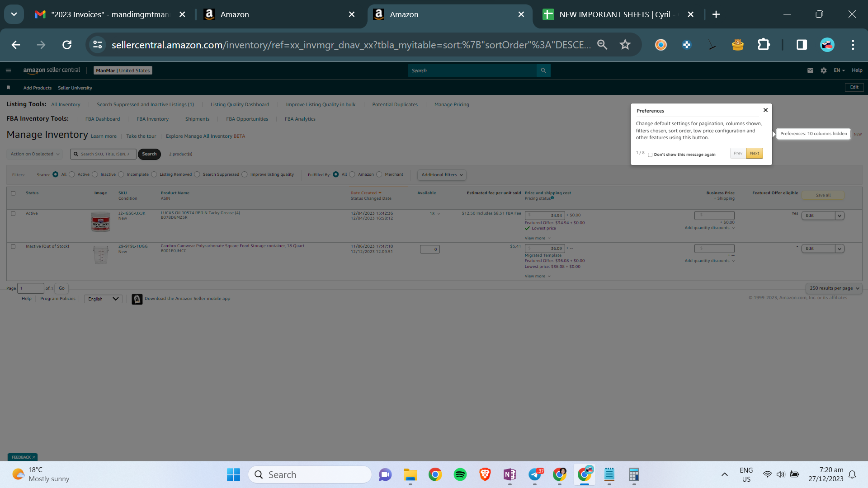Select the Listing Removed radio filter

[x=154, y=174]
